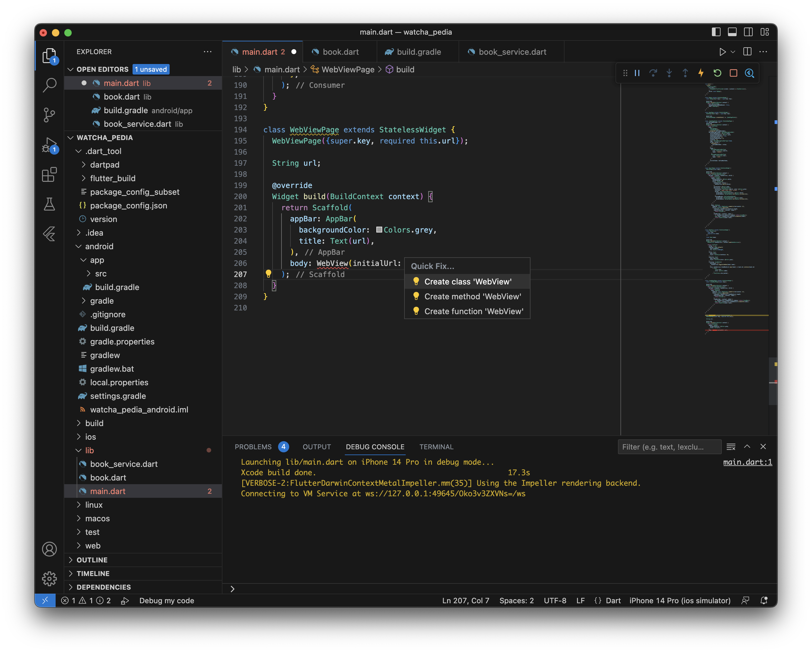This screenshot has height=653, width=812.
Task: Click Debug my code in status bar
Action: (x=167, y=601)
